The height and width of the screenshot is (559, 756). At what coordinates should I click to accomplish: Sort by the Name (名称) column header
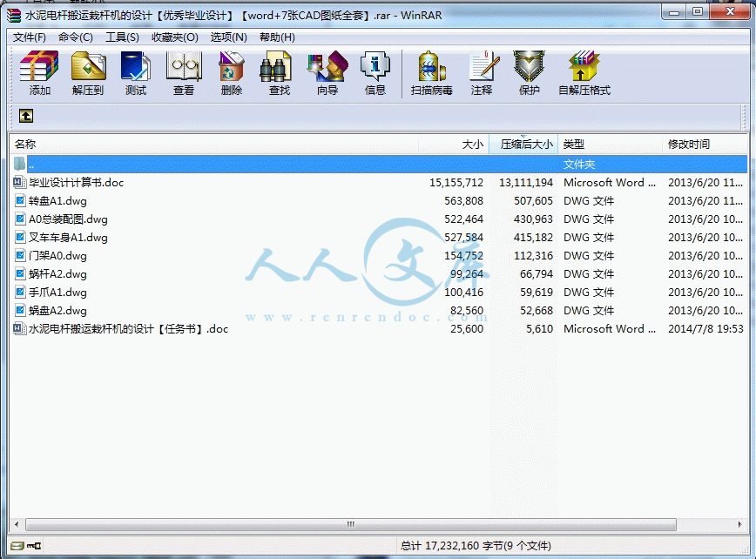(213, 144)
